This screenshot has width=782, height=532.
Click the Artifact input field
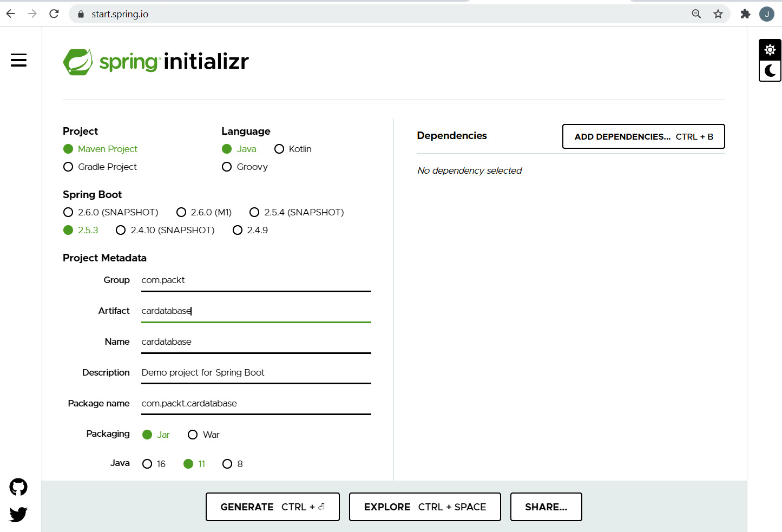tap(256, 311)
